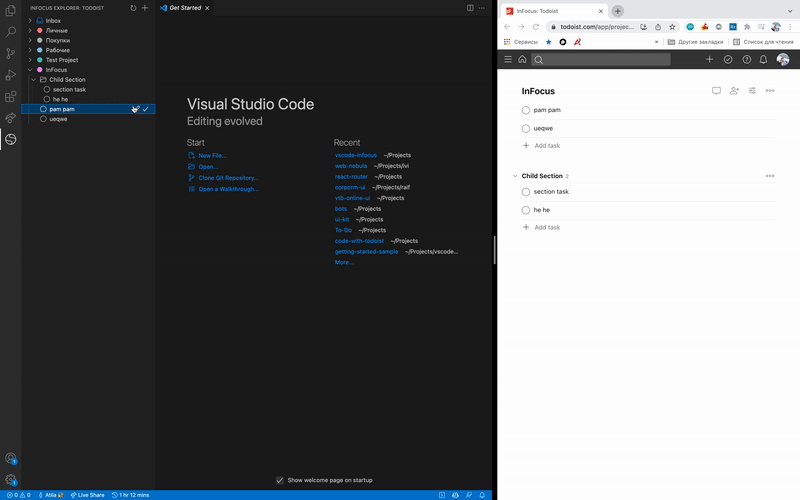Open recent project vscode-infocus
800x500 pixels.
[x=356, y=155]
